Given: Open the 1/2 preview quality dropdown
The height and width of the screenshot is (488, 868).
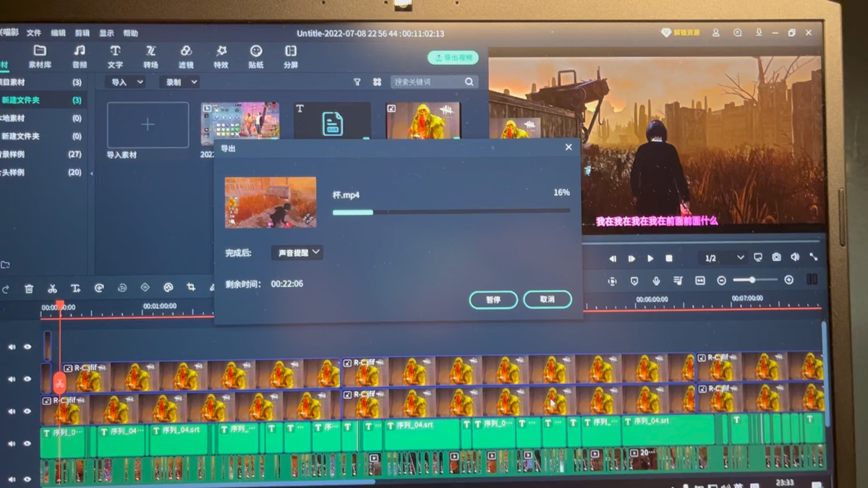Looking at the screenshot, I should [x=724, y=258].
